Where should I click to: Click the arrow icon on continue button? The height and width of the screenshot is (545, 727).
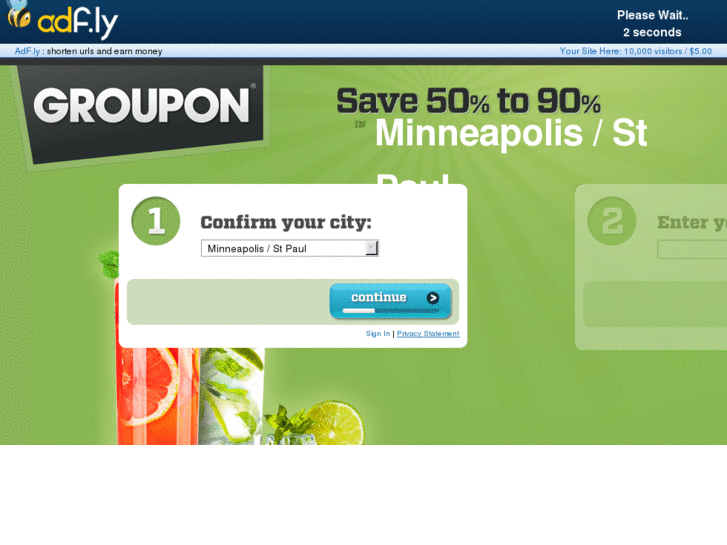coord(433,298)
